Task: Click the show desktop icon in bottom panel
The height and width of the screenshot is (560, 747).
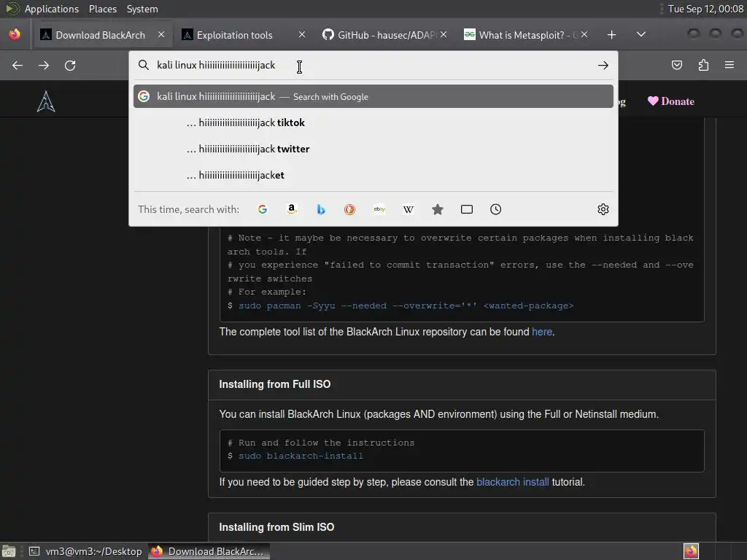Action: pyautogui.click(x=9, y=551)
